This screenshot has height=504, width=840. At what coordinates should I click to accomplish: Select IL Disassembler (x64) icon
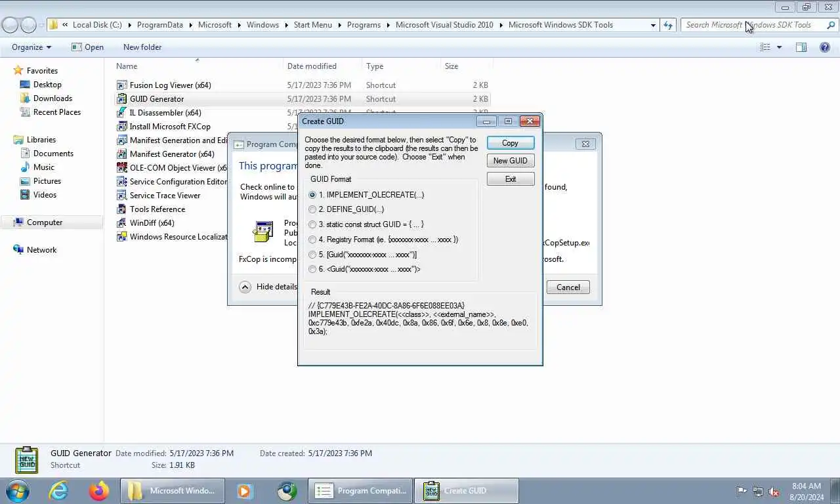(121, 113)
